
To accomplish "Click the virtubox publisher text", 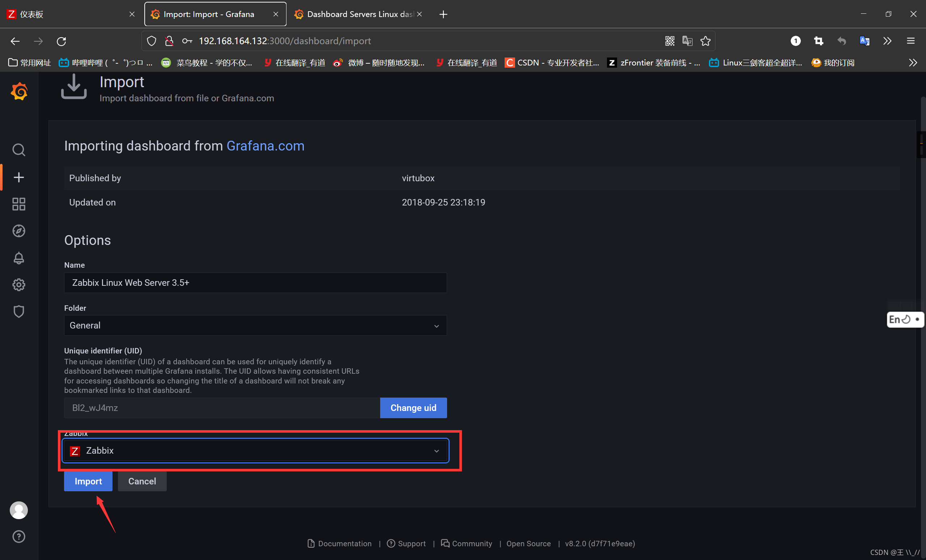I will coord(418,178).
